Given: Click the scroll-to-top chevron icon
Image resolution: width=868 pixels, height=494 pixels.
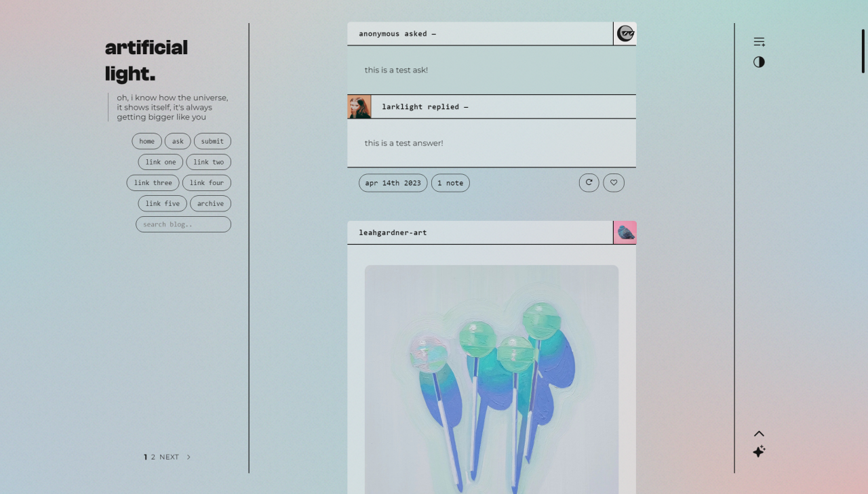Looking at the screenshot, I should point(759,434).
